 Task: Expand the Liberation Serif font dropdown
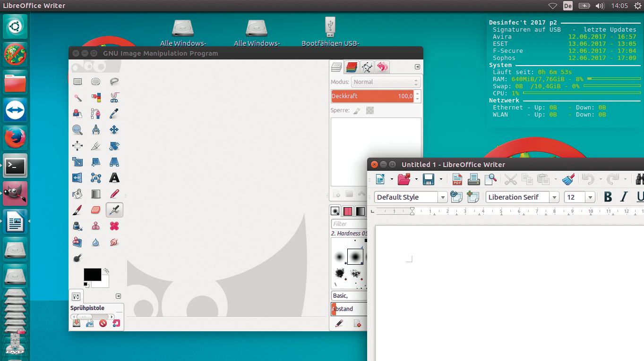click(x=554, y=197)
